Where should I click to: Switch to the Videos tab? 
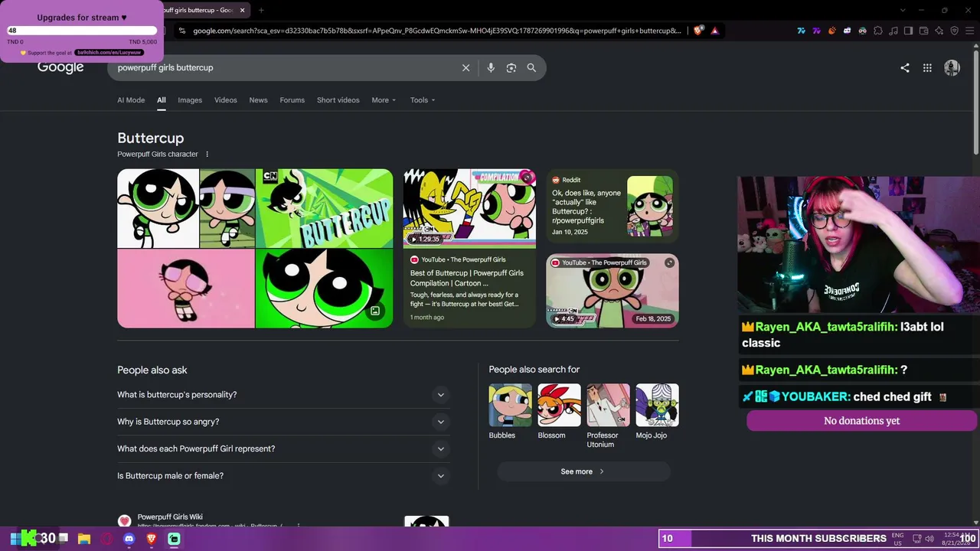tap(226, 100)
